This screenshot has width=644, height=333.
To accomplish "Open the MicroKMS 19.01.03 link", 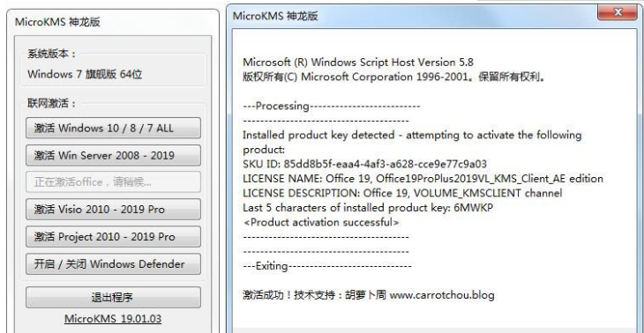I will pyautogui.click(x=113, y=319).
